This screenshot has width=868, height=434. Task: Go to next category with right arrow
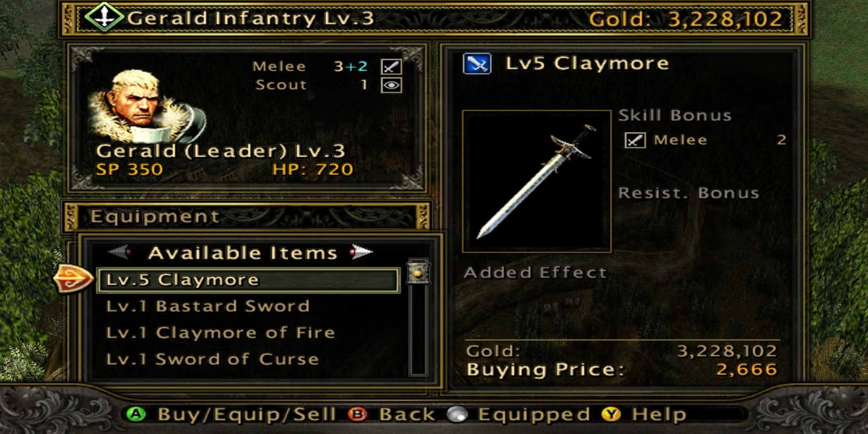click(361, 252)
